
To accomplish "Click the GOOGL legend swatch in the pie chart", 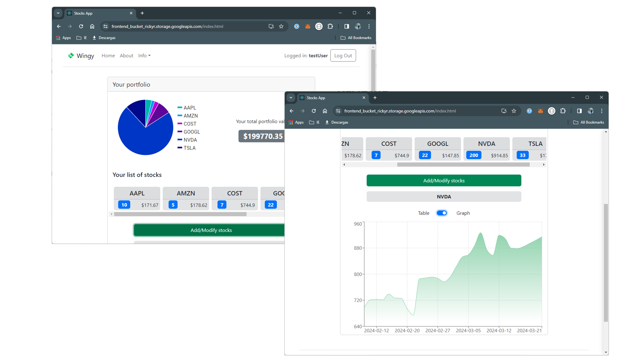I will (180, 131).
